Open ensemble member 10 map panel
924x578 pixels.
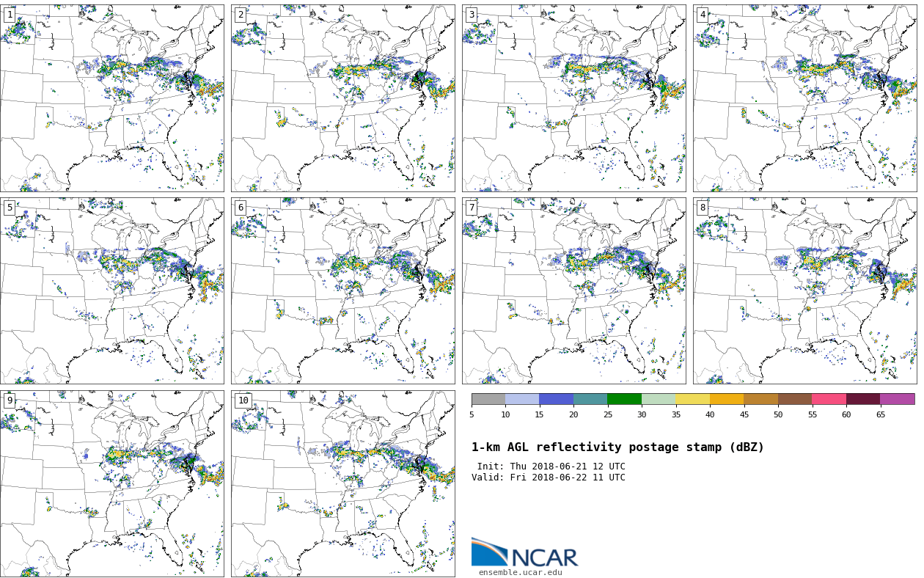pos(342,483)
